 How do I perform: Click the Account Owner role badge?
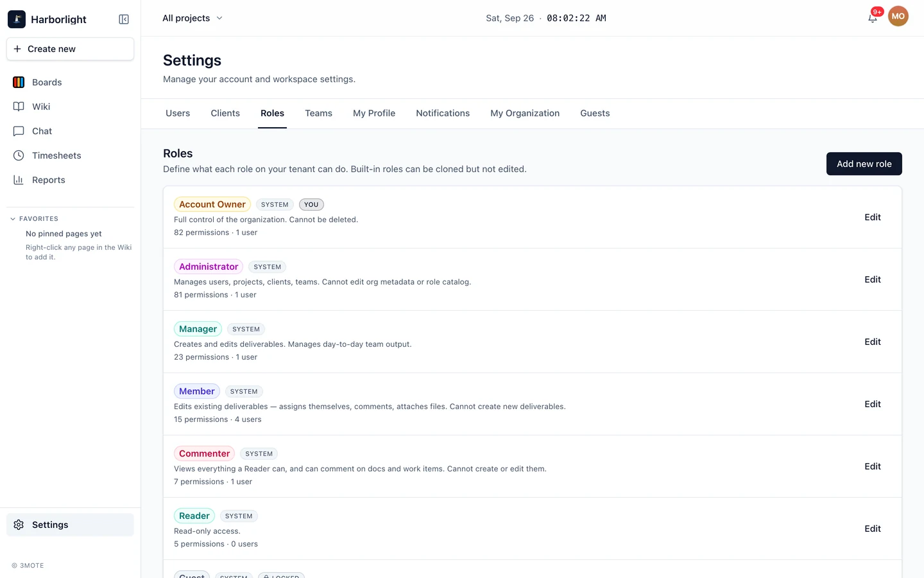pyautogui.click(x=212, y=204)
